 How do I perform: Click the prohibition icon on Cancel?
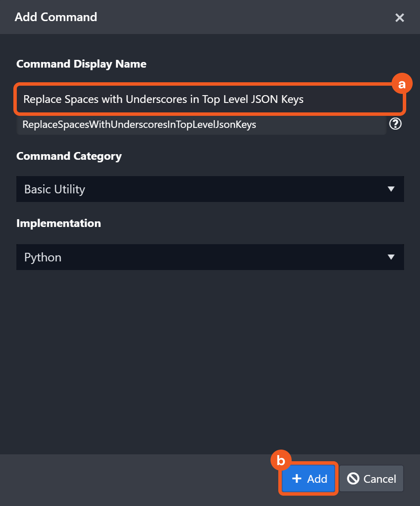point(353,478)
